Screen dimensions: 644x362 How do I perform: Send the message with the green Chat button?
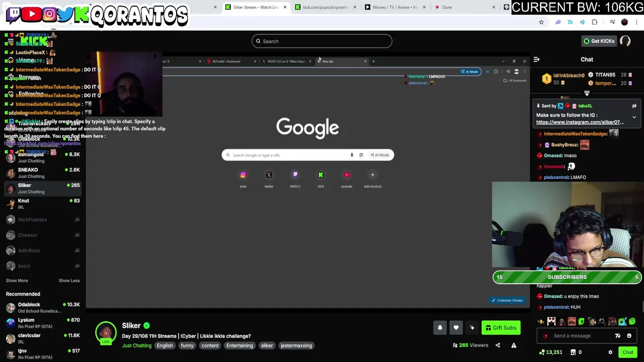(627, 352)
